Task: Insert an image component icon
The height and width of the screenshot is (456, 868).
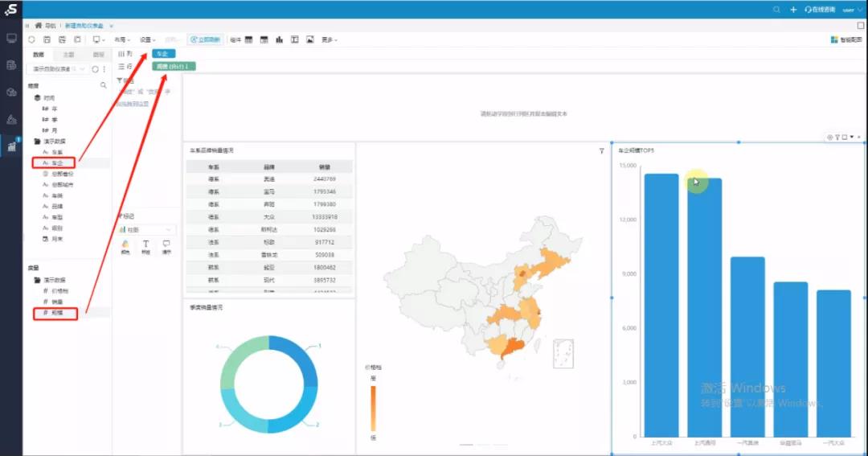Action: point(310,39)
